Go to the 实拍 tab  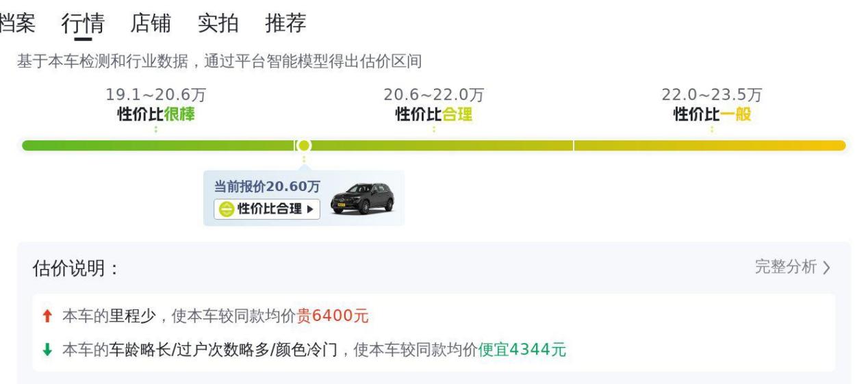(218, 24)
